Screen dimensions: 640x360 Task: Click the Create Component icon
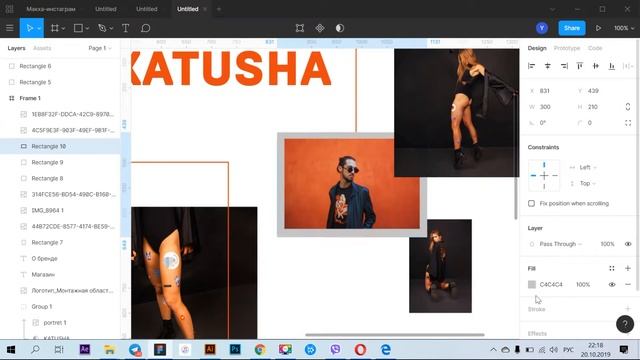pyautogui.click(x=320, y=28)
